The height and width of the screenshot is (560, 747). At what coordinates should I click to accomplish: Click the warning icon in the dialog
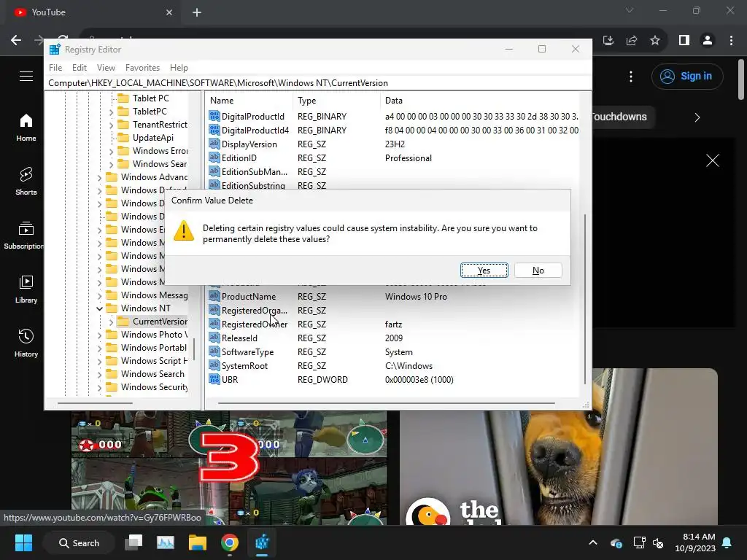[x=183, y=231]
